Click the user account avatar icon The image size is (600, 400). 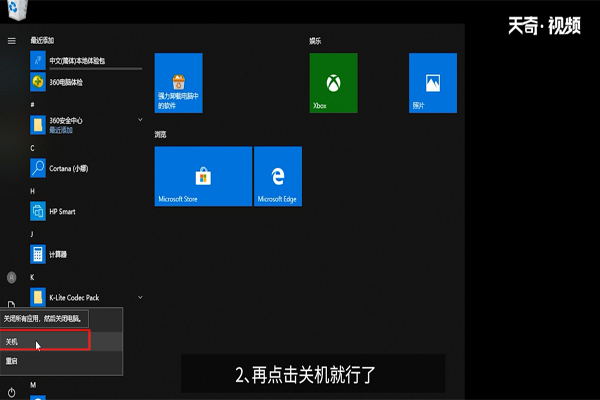[x=11, y=277]
